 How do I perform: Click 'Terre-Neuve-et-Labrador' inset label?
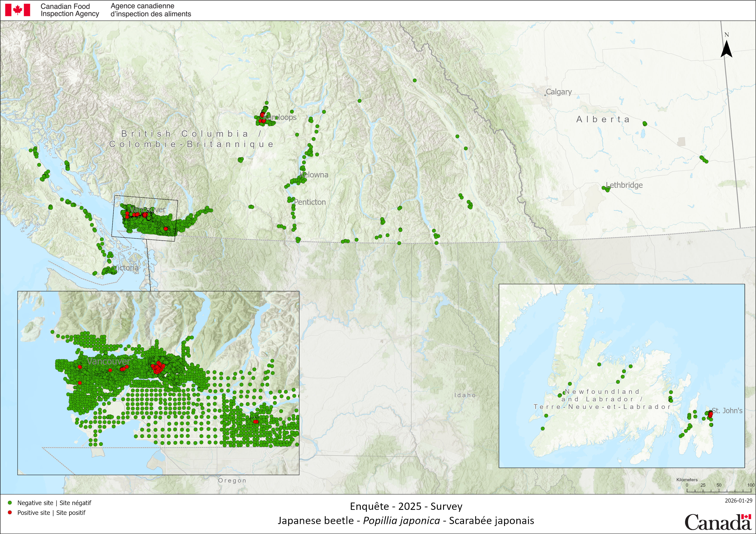point(602,407)
